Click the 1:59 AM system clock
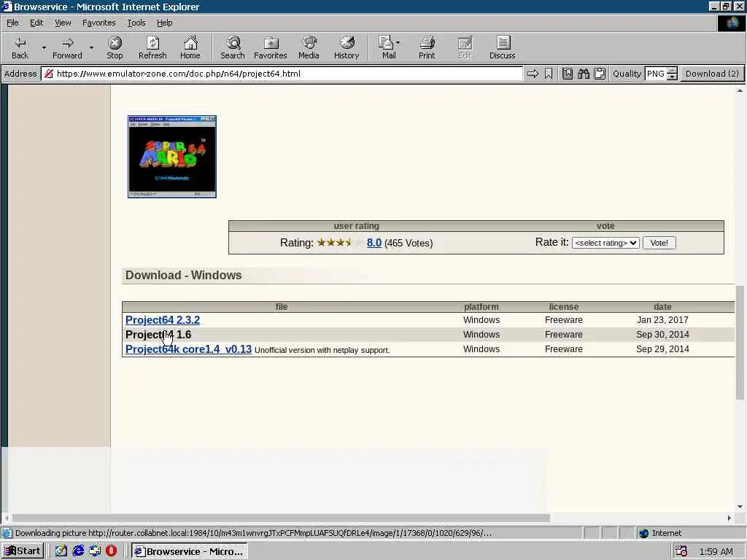This screenshot has height=560, width=747. coord(716,551)
